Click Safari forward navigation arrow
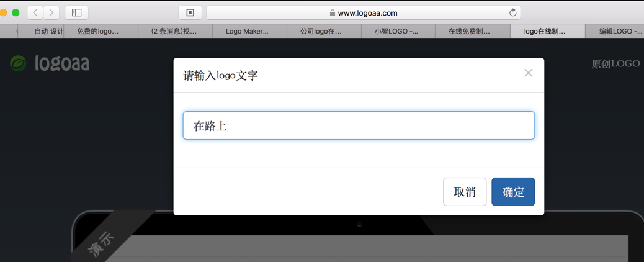Screen dimensions: 644x262 [x=51, y=13]
